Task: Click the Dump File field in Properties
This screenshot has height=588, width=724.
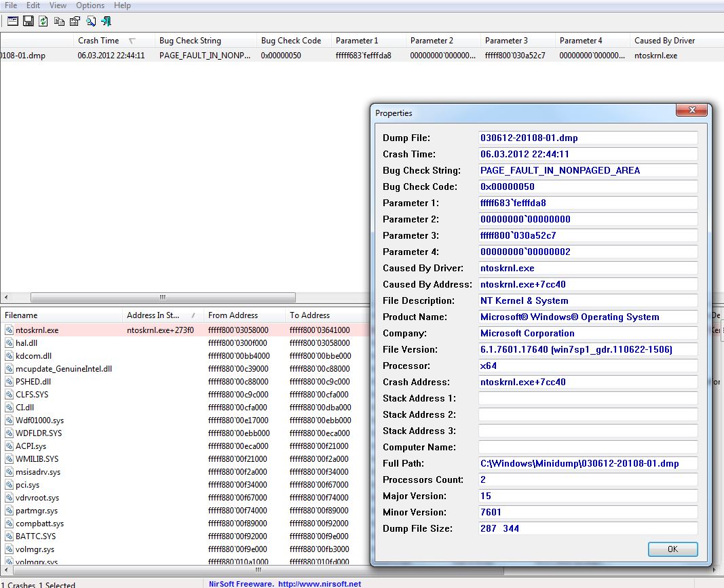Action: click(588, 138)
